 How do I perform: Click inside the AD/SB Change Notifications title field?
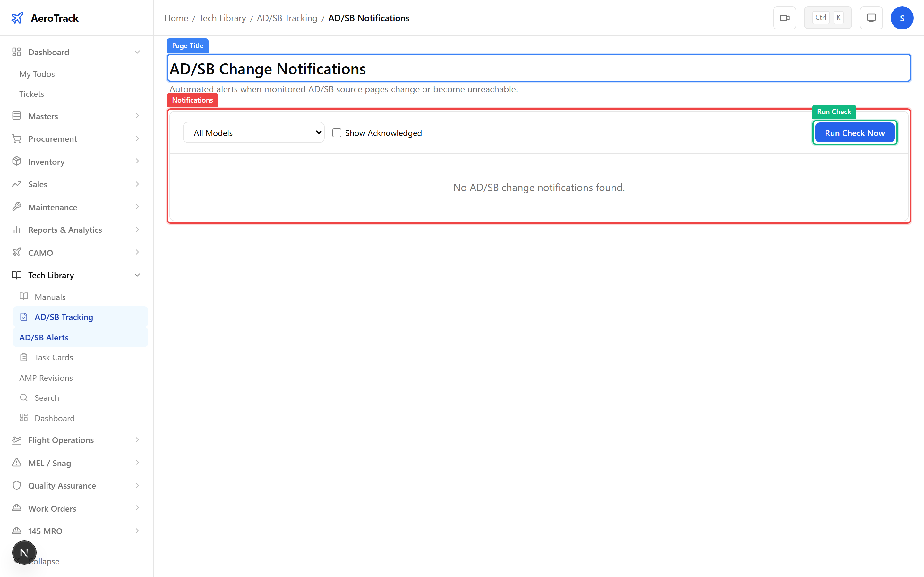tap(458, 69)
